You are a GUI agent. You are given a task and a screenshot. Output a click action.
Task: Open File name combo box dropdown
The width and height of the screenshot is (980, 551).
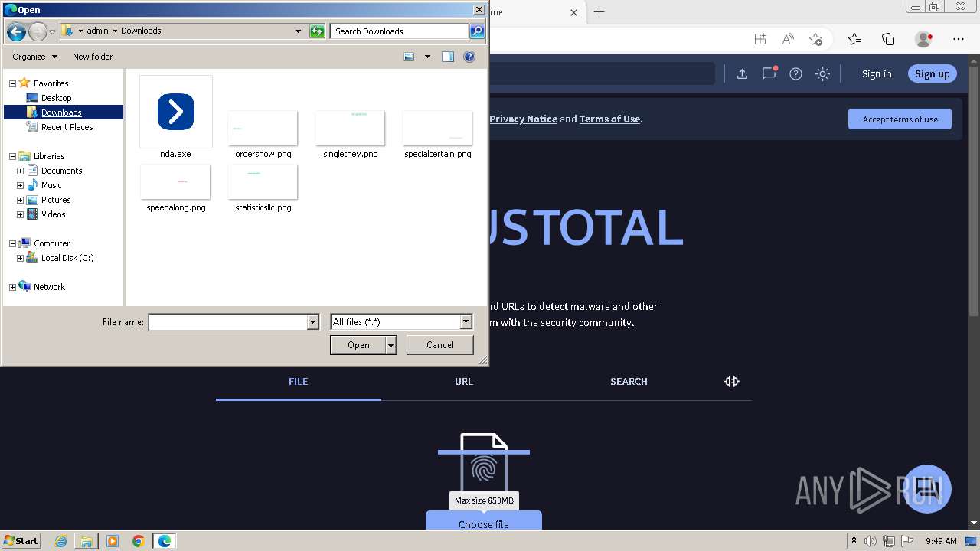click(x=312, y=322)
